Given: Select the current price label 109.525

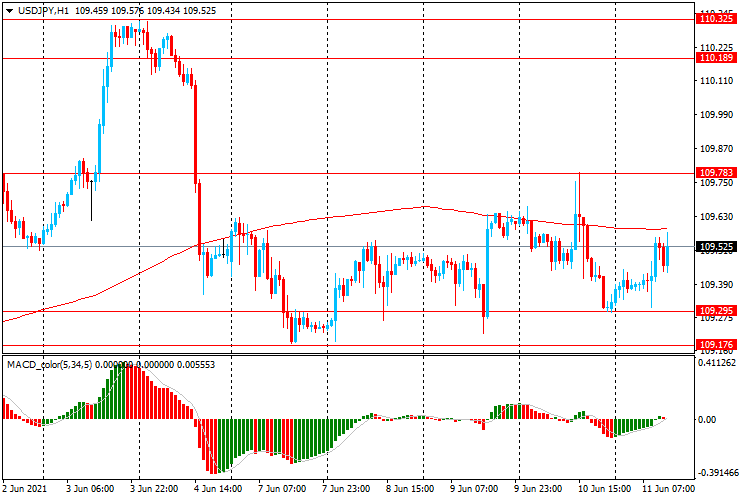Looking at the screenshot, I should click(x=716, y=246).
